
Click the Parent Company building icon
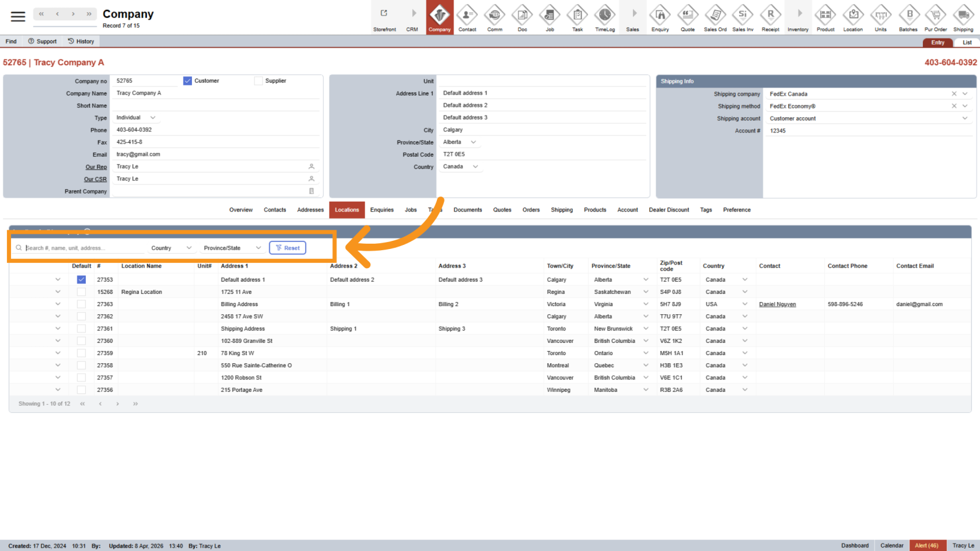[x=311, y=191]
